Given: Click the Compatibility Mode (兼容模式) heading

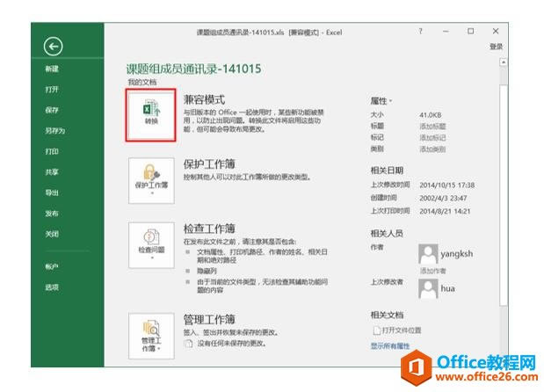Looking at the screenshot, I should (204, 100).
